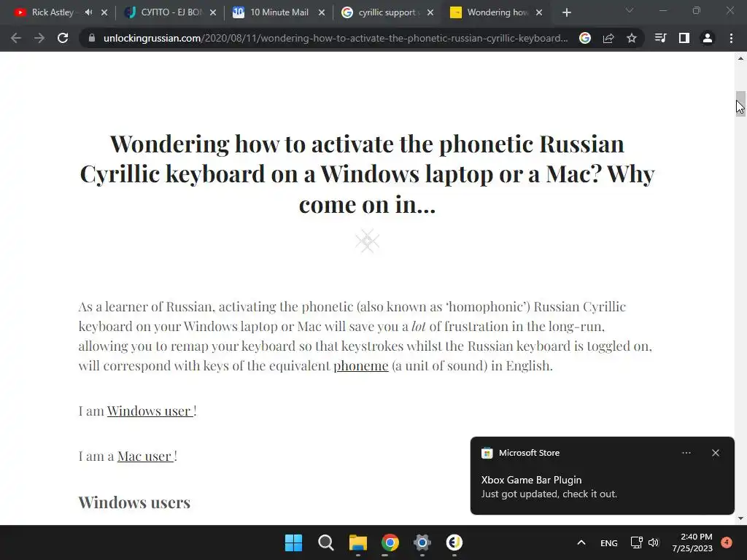Click the Google icon in address bar
Viewport: 747px width, 560px height.
pos(585,38)
